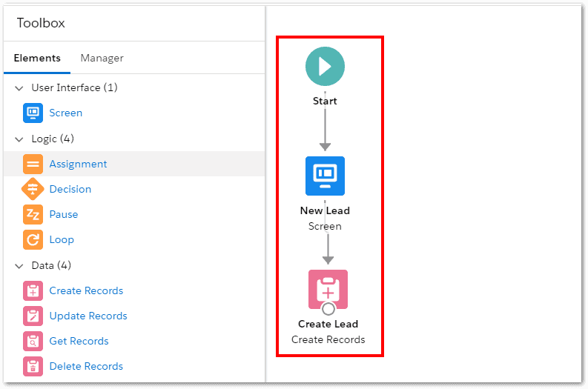Select the Create Records toolbox icon
Viewport: 588px width, 389px height.
click(33, 291)
